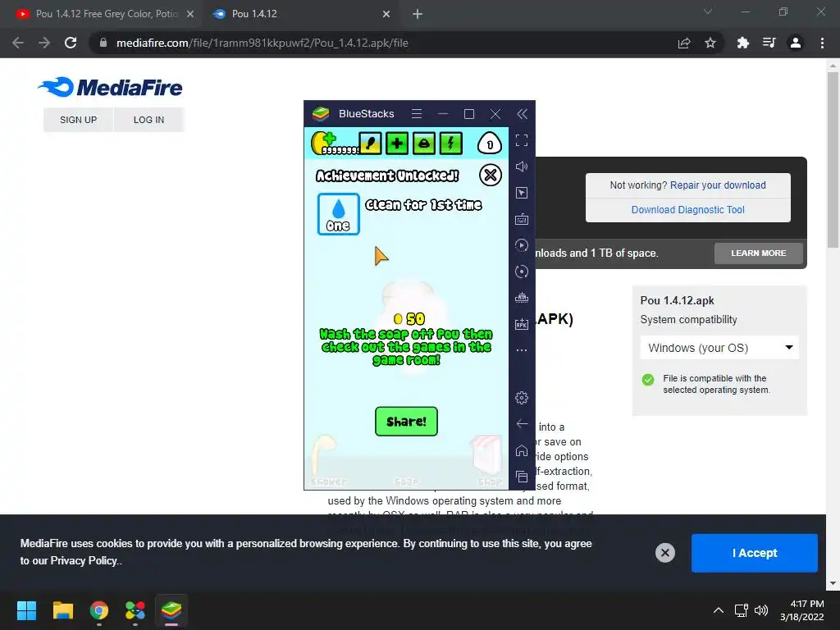The width and height of the screenshot is (840, 630).
Task: Click the Chrome taskbar icon
Action: (x=99, y=610)
